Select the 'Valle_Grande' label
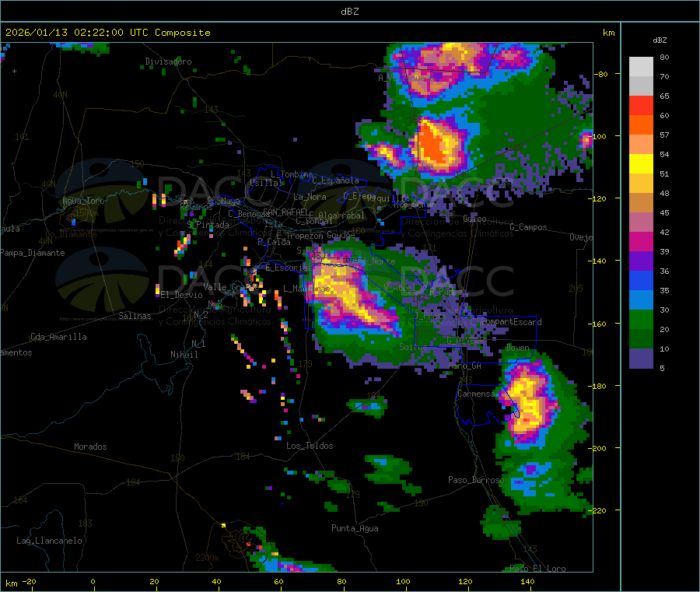 coord(231,286)
